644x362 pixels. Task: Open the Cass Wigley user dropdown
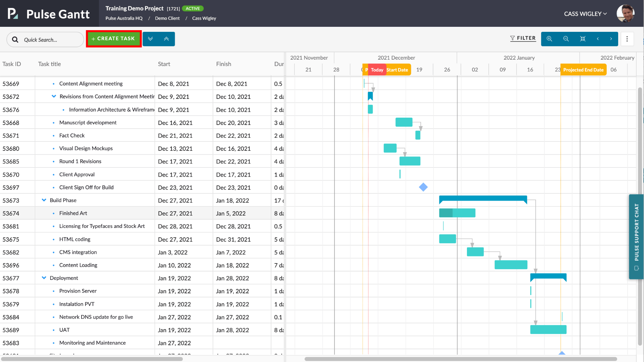point(585,14)
